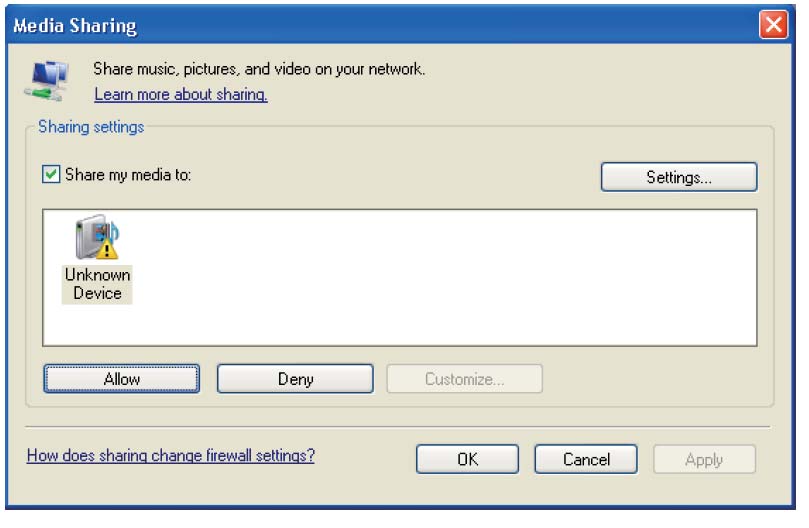Viewport: 809px width, 528px height.
Task: Click the Share music, pictures, and video text
Action: tap(259, 69)
